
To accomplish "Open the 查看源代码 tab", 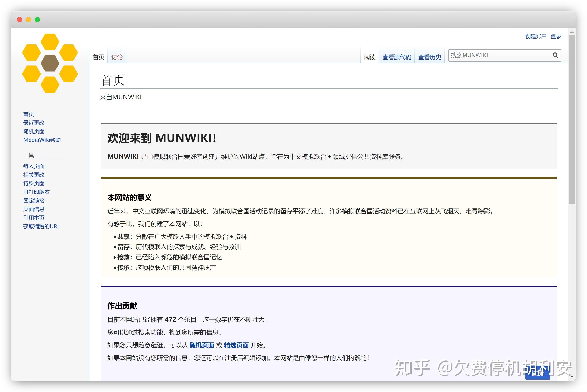I will tap(397, 57).
